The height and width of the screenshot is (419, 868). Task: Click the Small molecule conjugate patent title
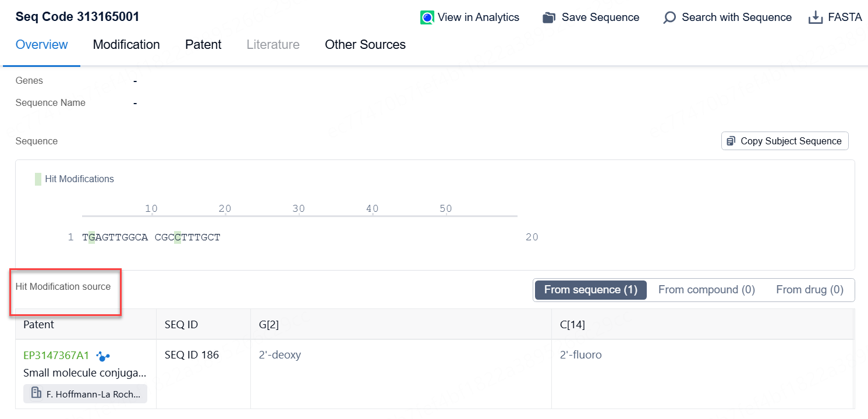85,373
